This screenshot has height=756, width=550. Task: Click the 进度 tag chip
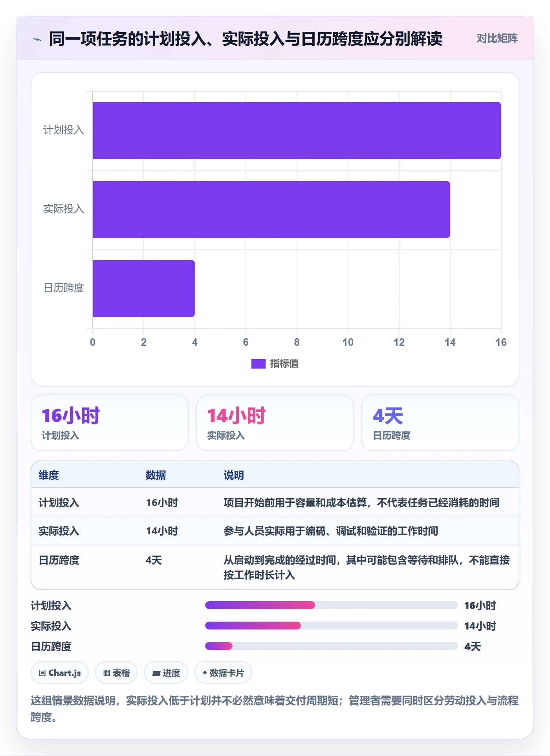166,673
